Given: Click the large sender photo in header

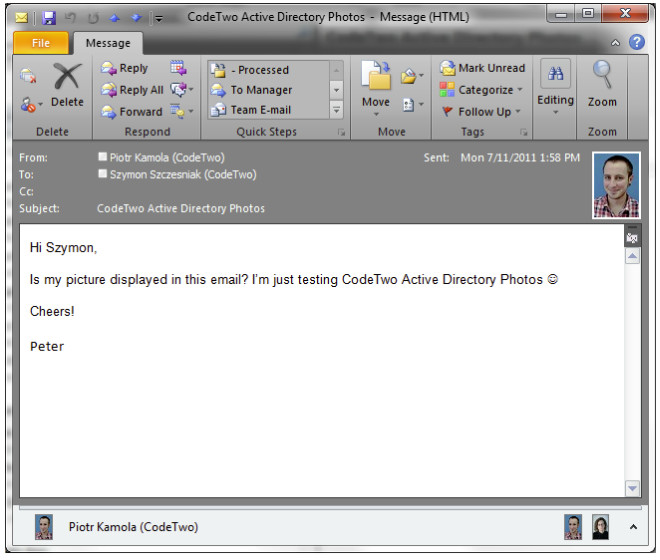Looking at the screenshot, I should point(616,185).
